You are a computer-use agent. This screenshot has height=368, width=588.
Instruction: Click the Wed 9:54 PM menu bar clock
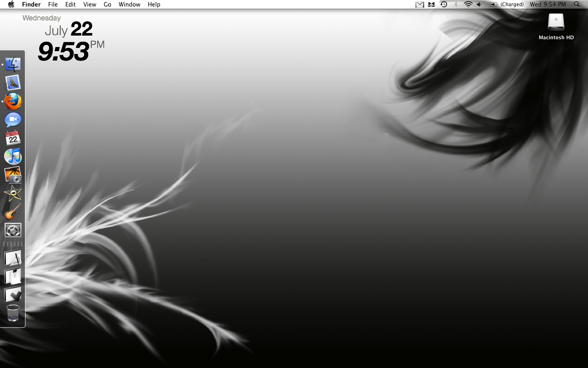(x=548, y=4)
